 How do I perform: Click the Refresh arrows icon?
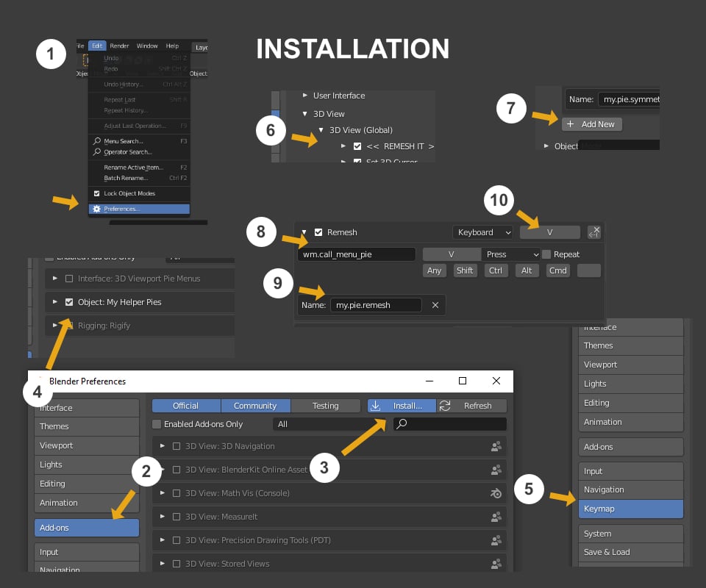coord(445,406)
